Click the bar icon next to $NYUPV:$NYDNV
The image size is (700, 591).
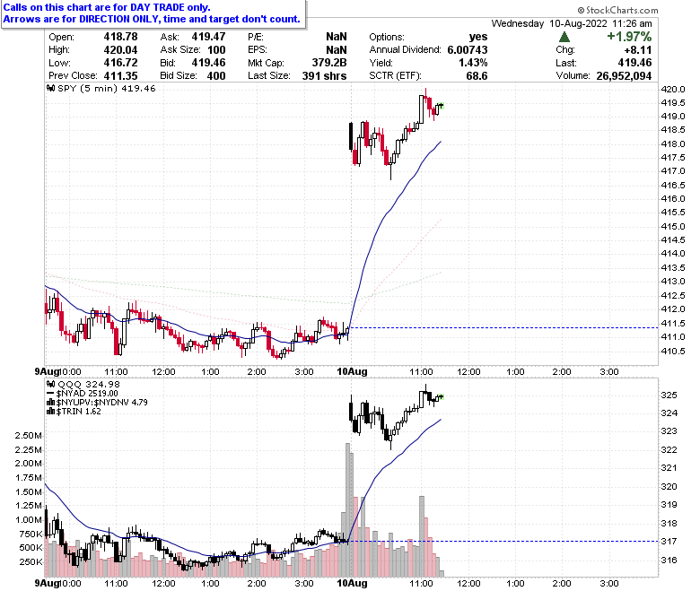click(51, 403)
